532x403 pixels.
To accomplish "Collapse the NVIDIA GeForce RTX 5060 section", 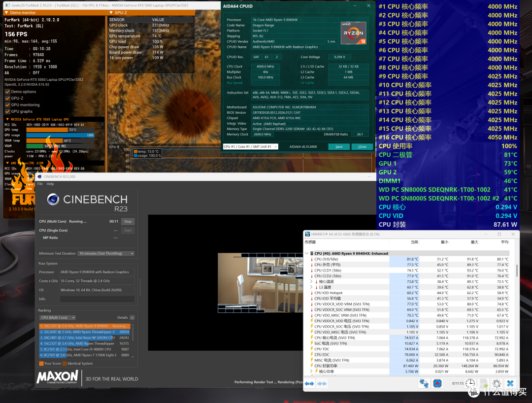I will click(x=7, y=119).
